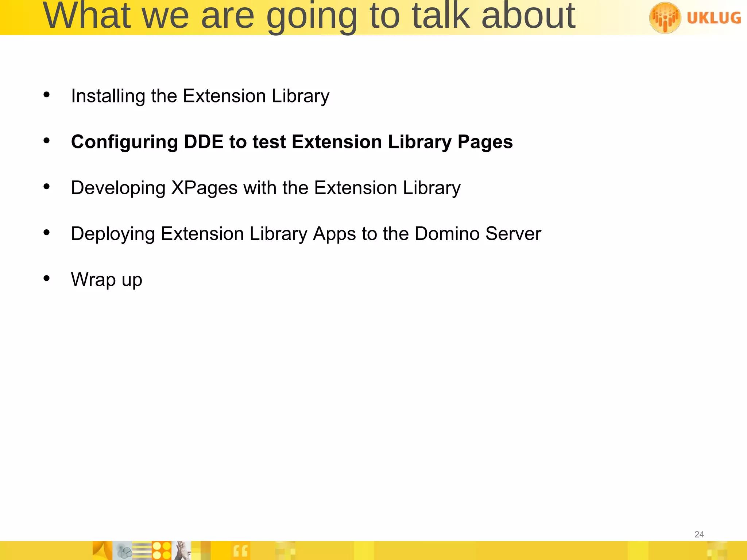Click bold 'Configuring DDE to test Extension Library Pages'
Screen dimensions: 747x560
[x=292, y=142]
